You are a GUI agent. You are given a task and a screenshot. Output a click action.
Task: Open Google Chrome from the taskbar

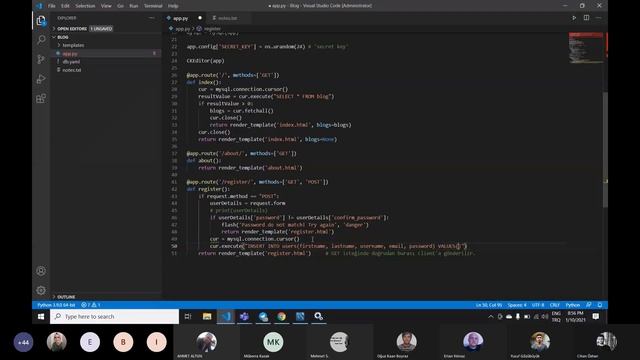tap(281, 316)
